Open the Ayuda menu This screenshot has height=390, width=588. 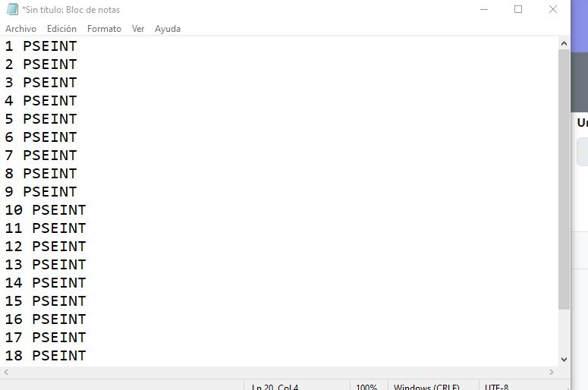(x=168, y=29)
